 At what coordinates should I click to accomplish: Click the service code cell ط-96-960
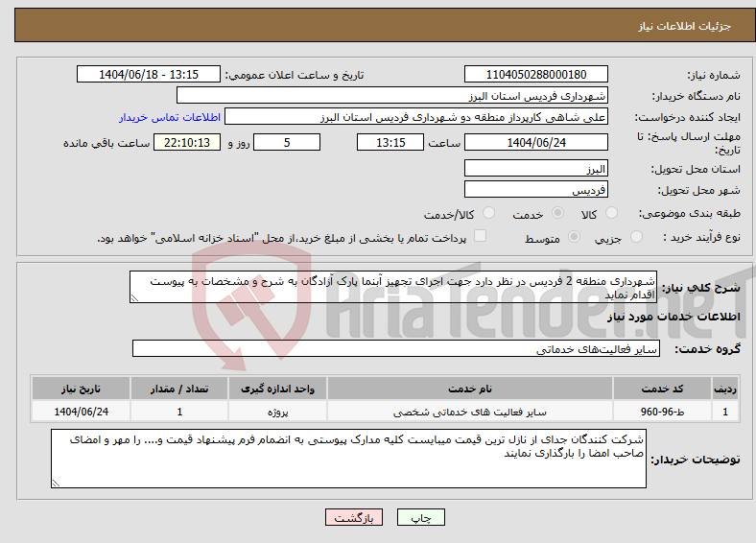pos(663,412)
